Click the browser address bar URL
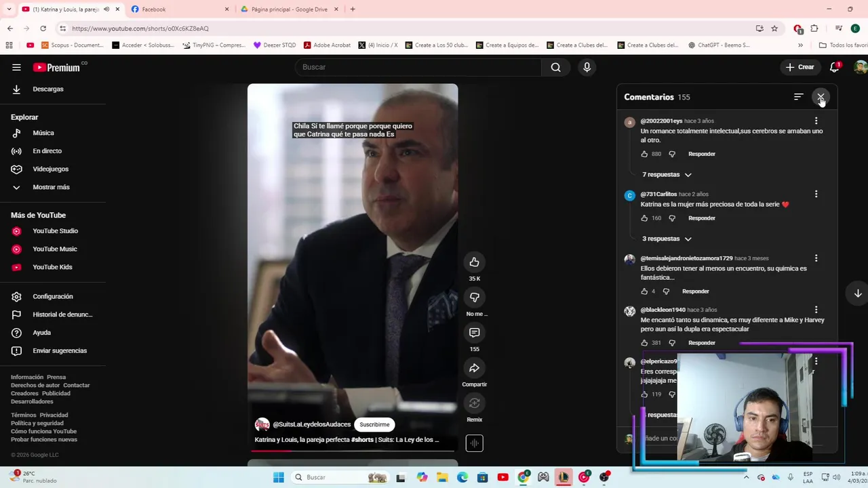 point(140,28)
